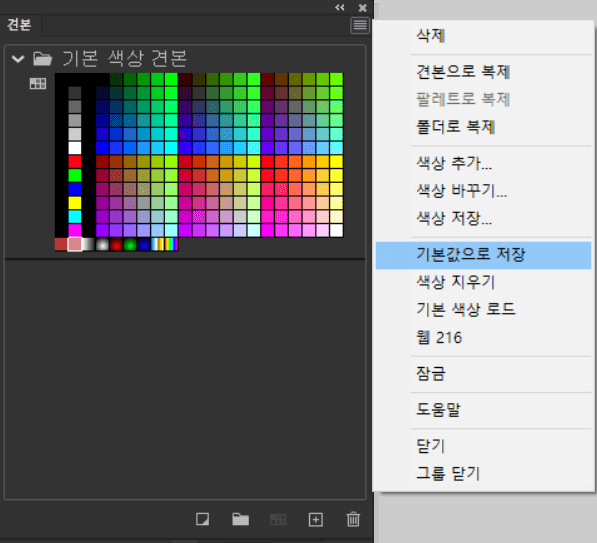Click the trash can delete icon

(x=353, y=519)
